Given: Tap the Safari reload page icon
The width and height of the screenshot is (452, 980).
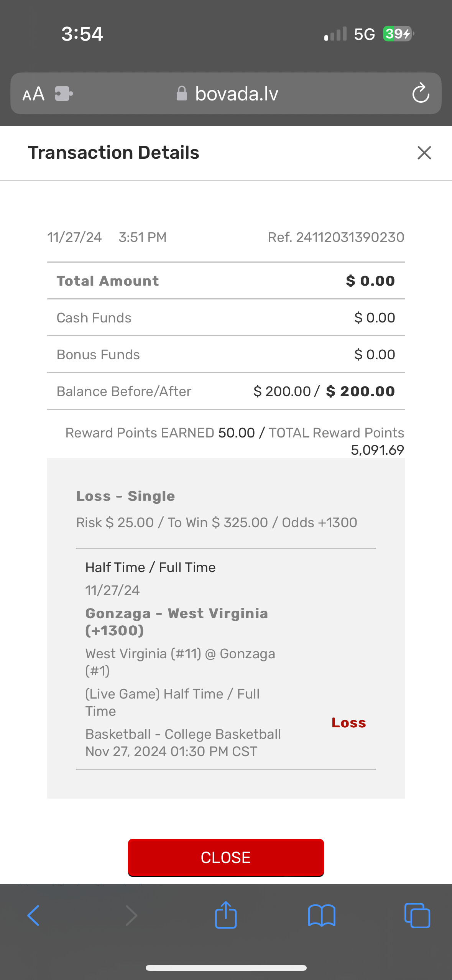Looking at the screenshot, I should click(x=421, y=93).
